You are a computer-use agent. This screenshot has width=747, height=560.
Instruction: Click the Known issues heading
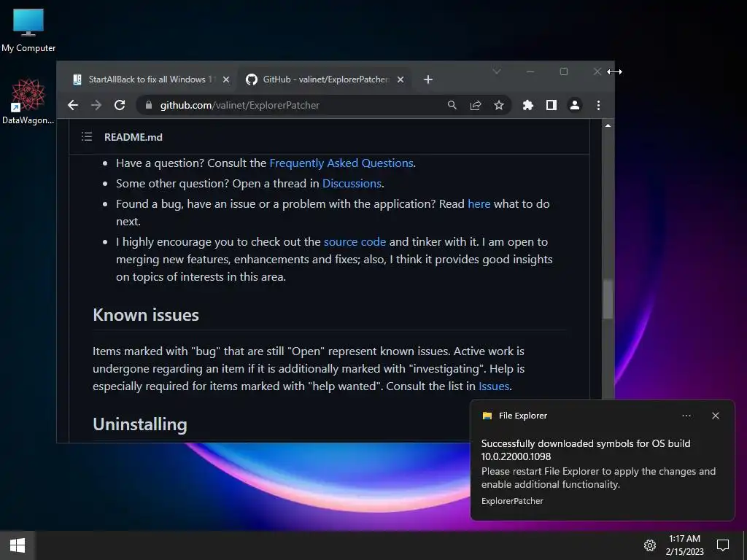click(146, 315)
